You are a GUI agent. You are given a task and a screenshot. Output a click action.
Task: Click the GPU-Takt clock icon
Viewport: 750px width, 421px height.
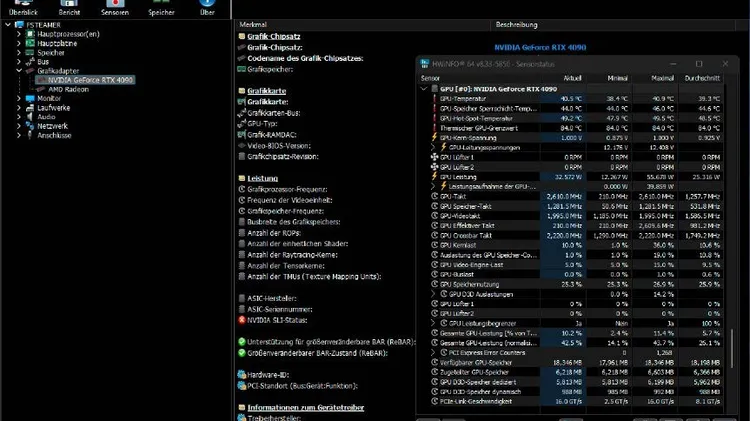(433, 196)
